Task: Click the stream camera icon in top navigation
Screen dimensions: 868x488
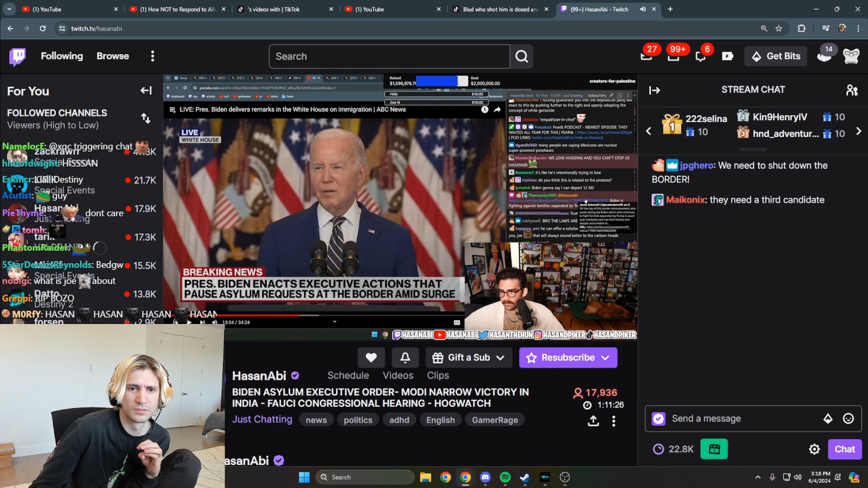Action: [727, 56]
